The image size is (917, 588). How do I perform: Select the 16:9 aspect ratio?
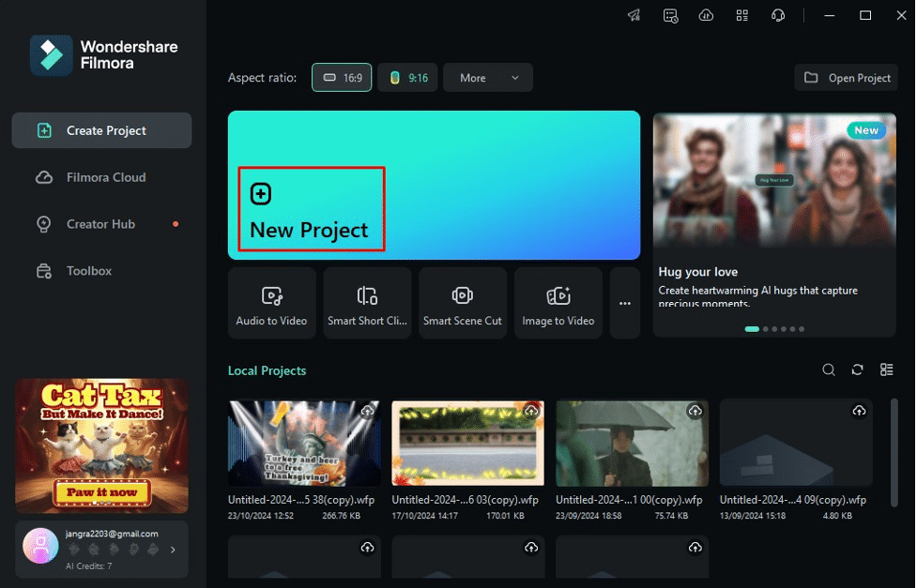342,78
